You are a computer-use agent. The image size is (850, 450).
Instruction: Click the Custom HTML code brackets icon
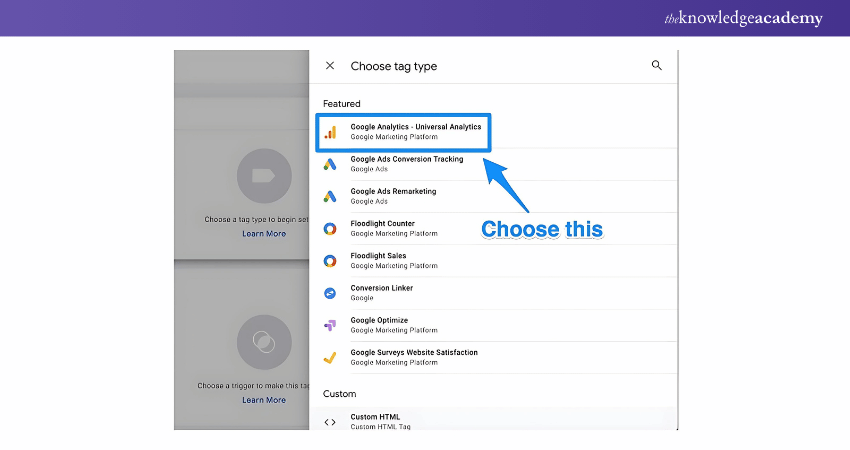coord(330,421)
